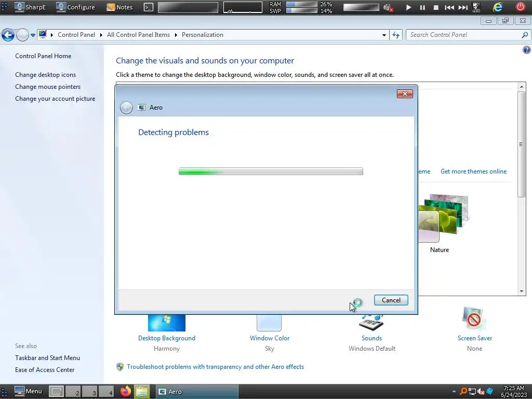Switch to virtual desktop 2
Image resolution: width=532 pixels, height=399 pixels.
pyautogui.click(x=73, y=392)
